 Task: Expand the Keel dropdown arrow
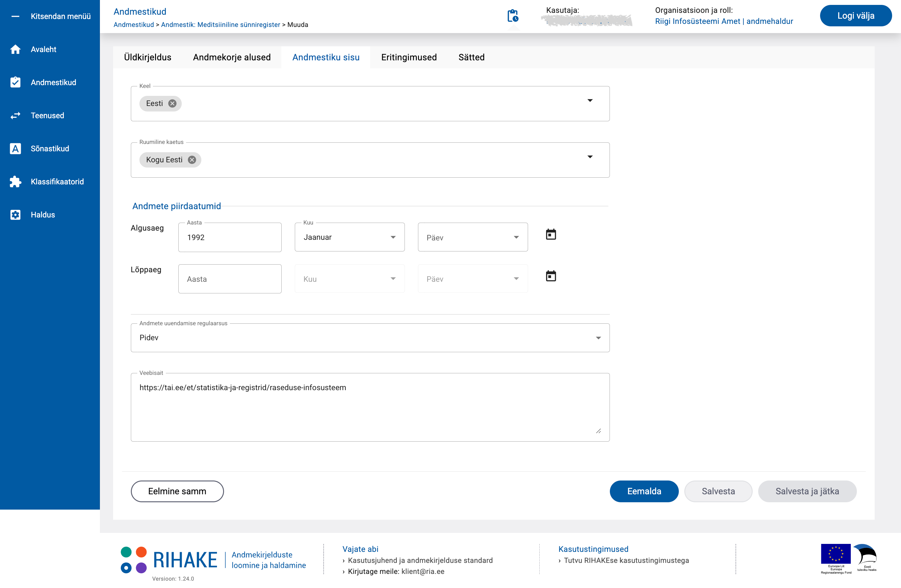(x=590, y=101)
